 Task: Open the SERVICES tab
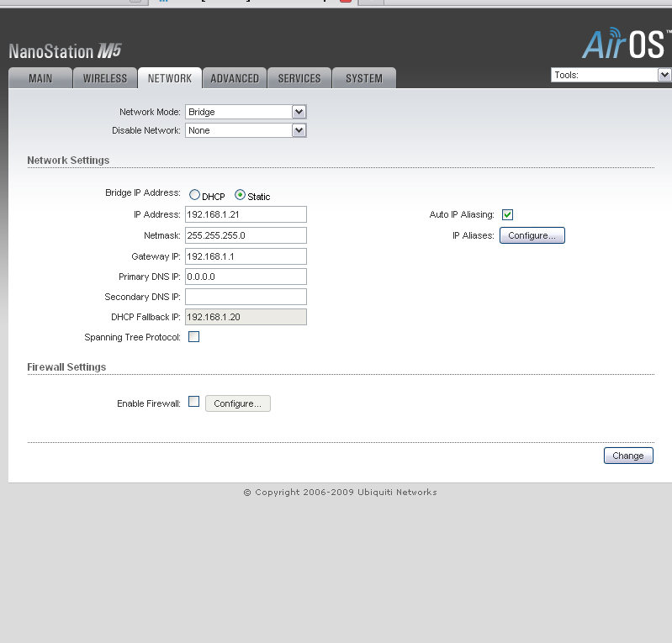tap(299, 78)
